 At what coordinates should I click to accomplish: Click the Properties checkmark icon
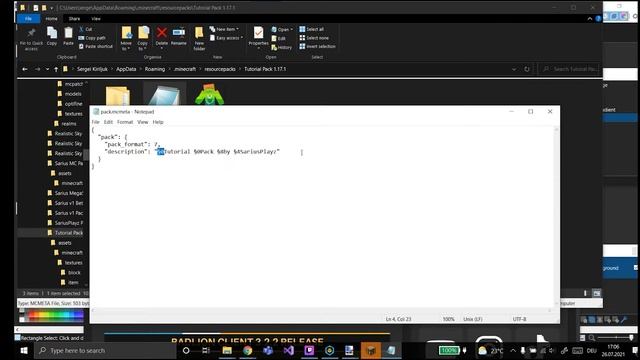pyautogui.click(x=258, y=33)
